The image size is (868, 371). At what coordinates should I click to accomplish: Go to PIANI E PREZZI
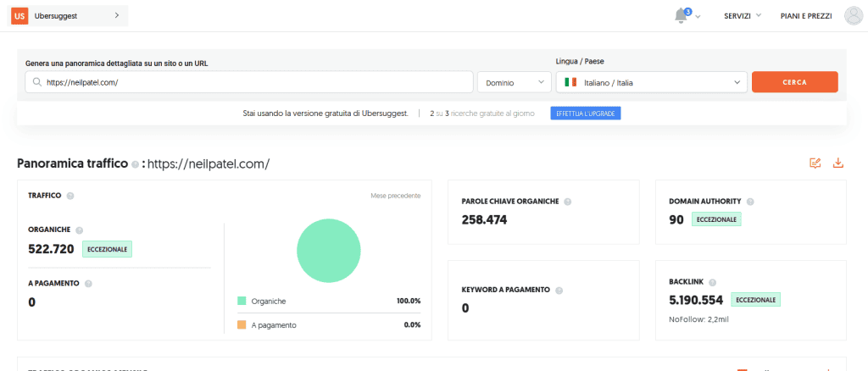pos(806,16)
